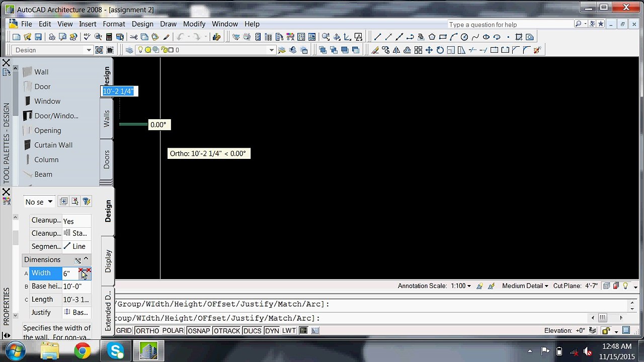Select the Polygon draw tool

(x=432, y=37)
